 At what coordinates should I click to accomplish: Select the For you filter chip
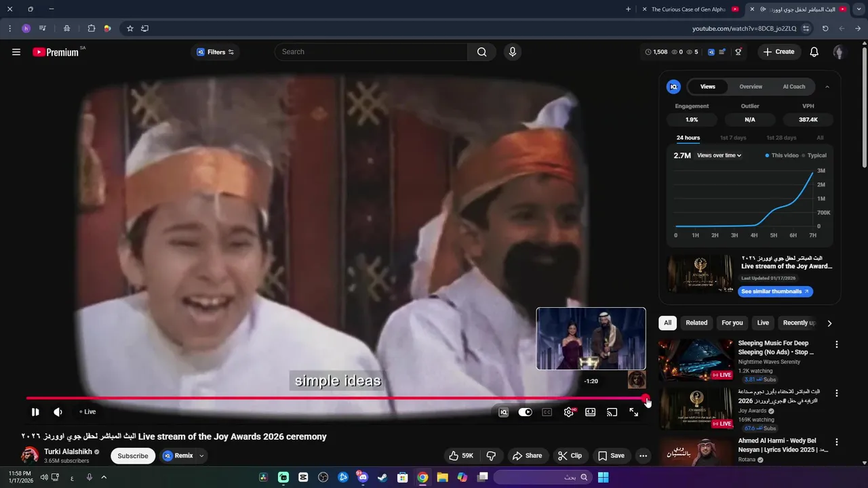point(732,323)
